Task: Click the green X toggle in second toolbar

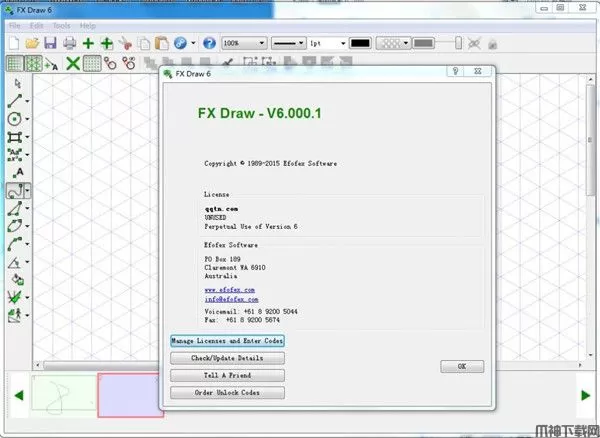Action: (x=73, y=63)
